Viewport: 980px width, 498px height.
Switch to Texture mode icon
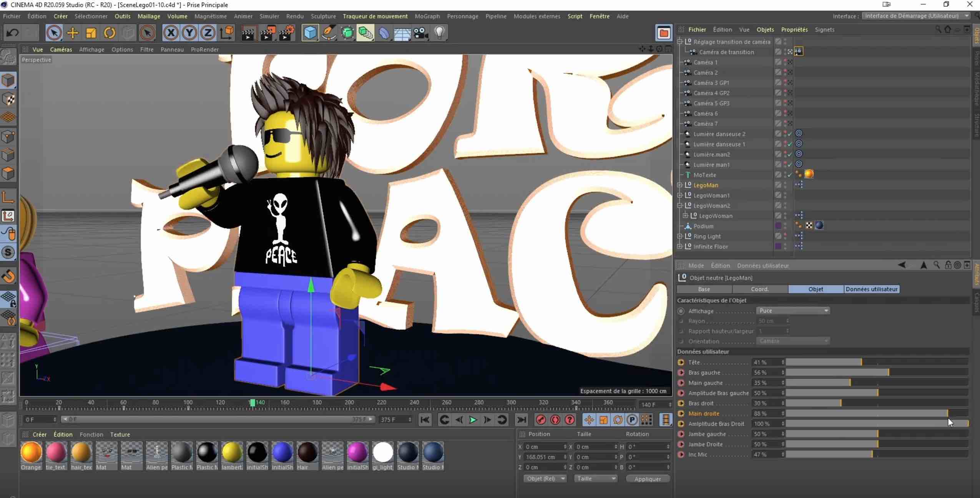click(8, 99)
